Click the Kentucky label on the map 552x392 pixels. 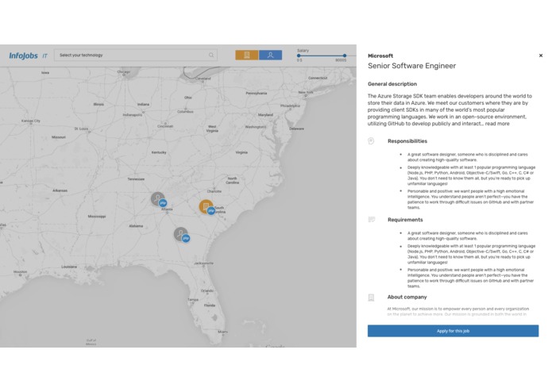(159, 152)
